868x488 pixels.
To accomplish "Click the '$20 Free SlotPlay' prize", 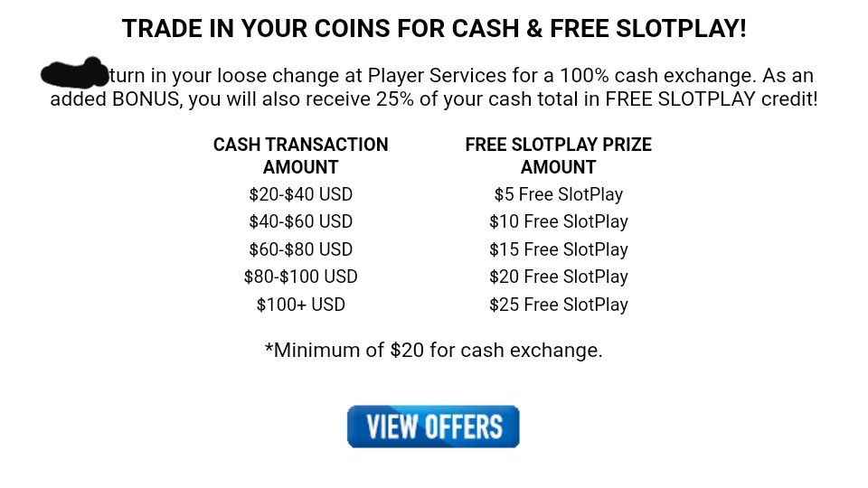I will [558, 277].
